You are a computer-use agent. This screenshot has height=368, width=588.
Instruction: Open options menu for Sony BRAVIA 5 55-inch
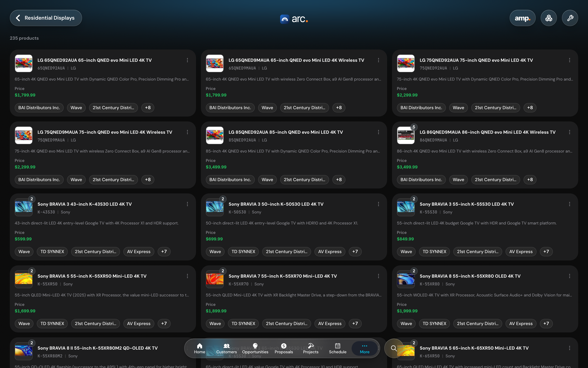pos(187,276)
